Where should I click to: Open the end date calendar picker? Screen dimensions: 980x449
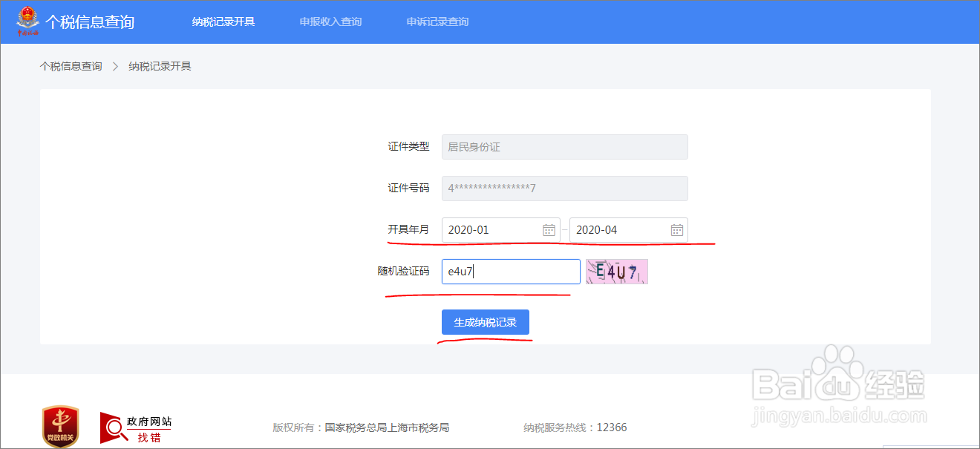pos(676,230)
